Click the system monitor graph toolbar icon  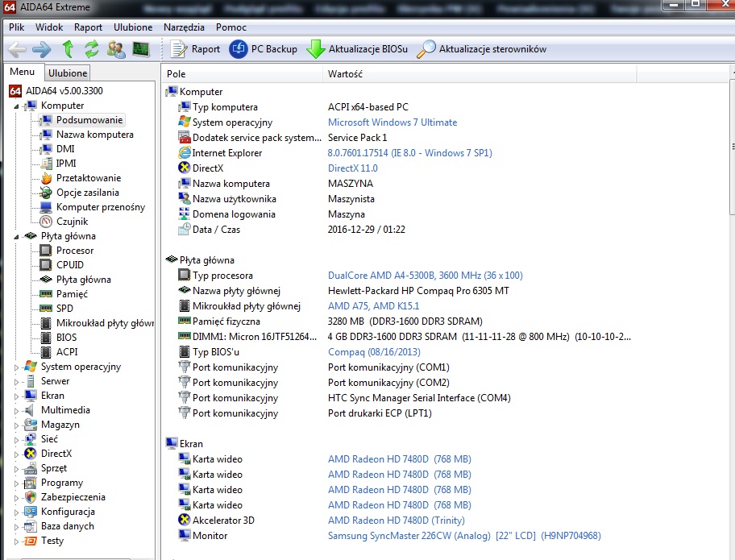[140, 49]
